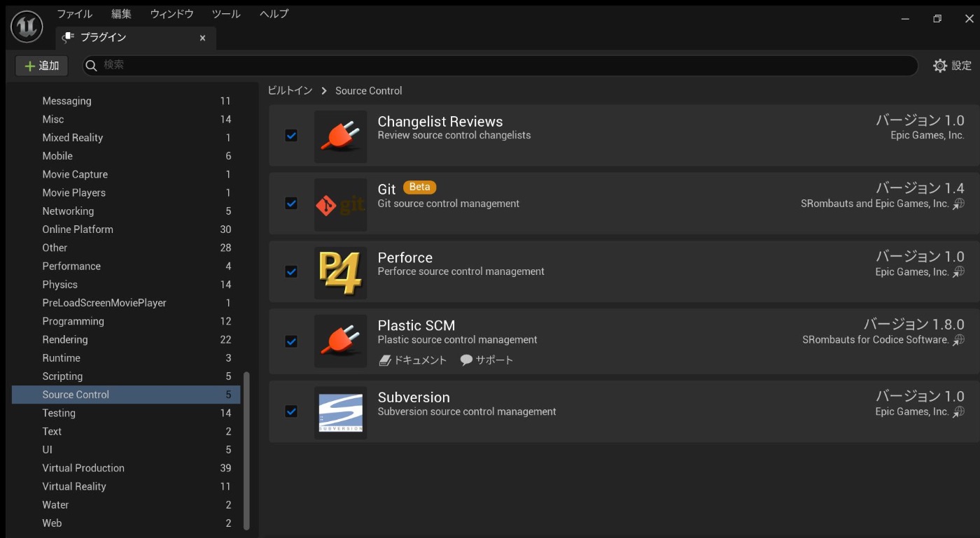Open the ファイル menu
The width and height of the screenshot is (980, 538).
pyautogui.click(x=74, y=14)
